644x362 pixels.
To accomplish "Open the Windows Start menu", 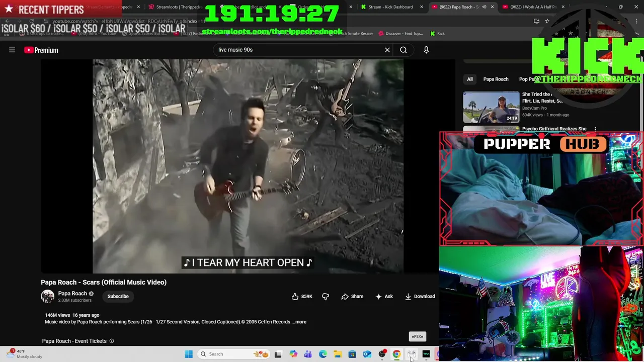I will coord(189,354).
